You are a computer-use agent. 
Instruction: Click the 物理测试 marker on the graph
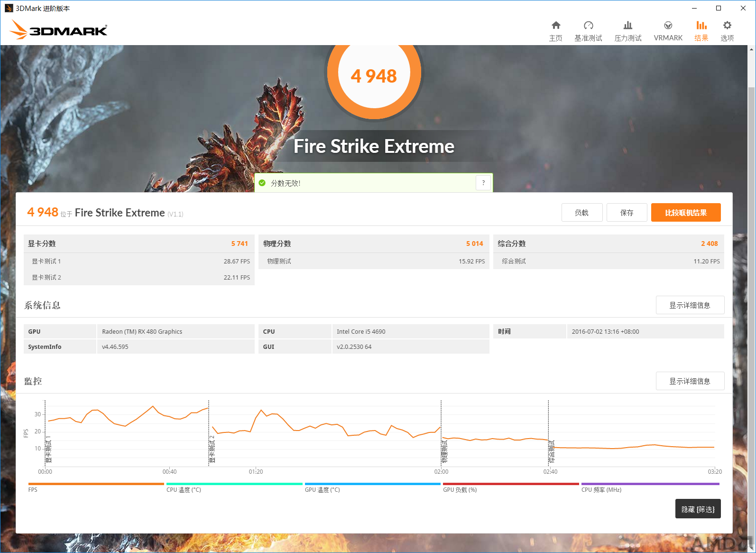[x=444, y=451]
